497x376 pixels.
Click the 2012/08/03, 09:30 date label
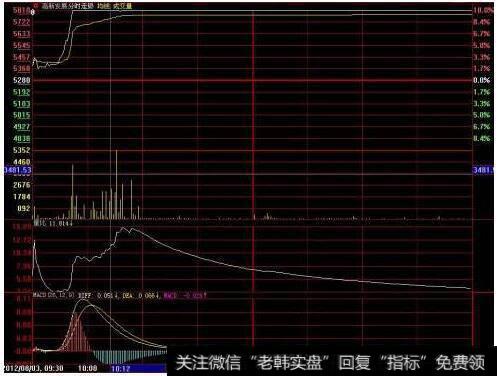point(34,368)
